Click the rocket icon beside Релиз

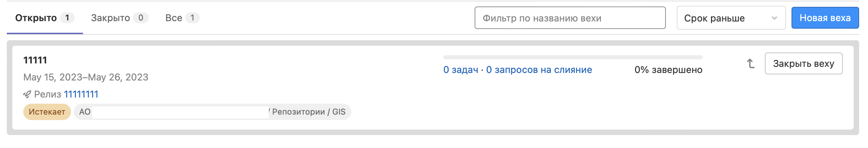pos(27,94)
